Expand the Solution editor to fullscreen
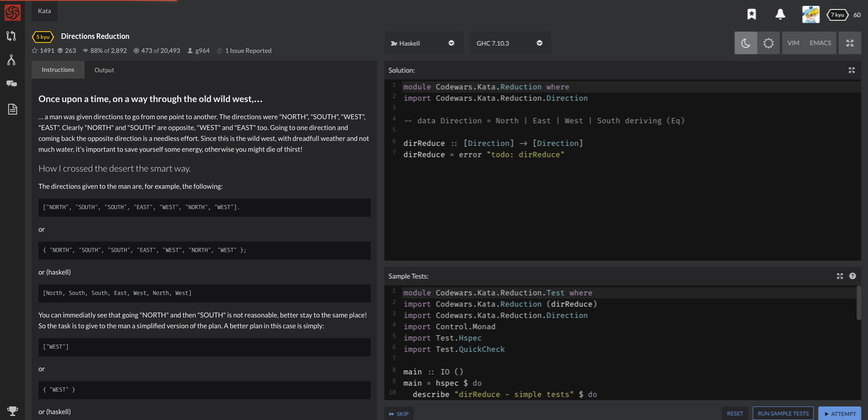 pyautogui.click(x=852, y=70)
